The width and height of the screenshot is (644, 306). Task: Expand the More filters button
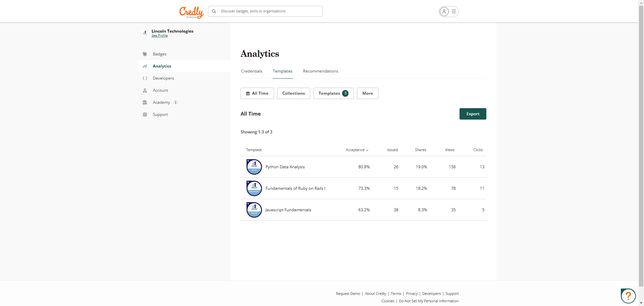(368, 93)
